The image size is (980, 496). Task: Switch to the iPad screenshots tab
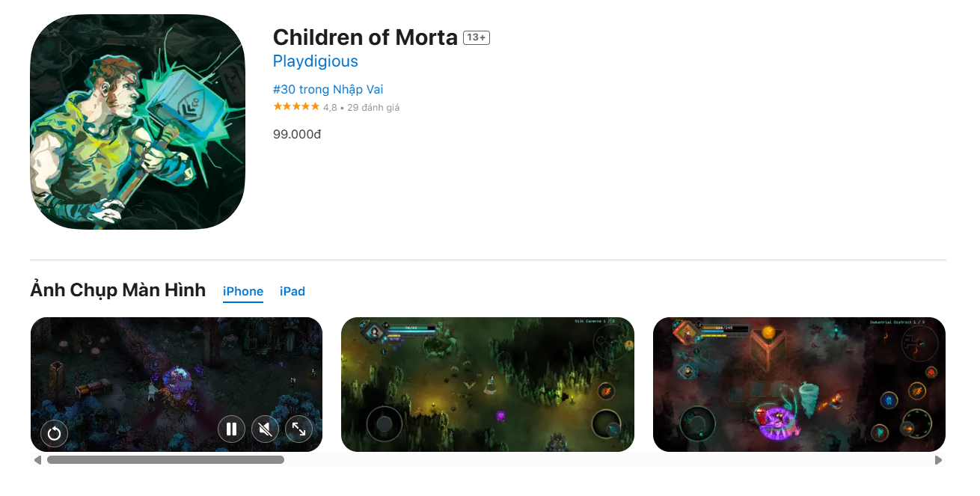click(x=293, y=291)
